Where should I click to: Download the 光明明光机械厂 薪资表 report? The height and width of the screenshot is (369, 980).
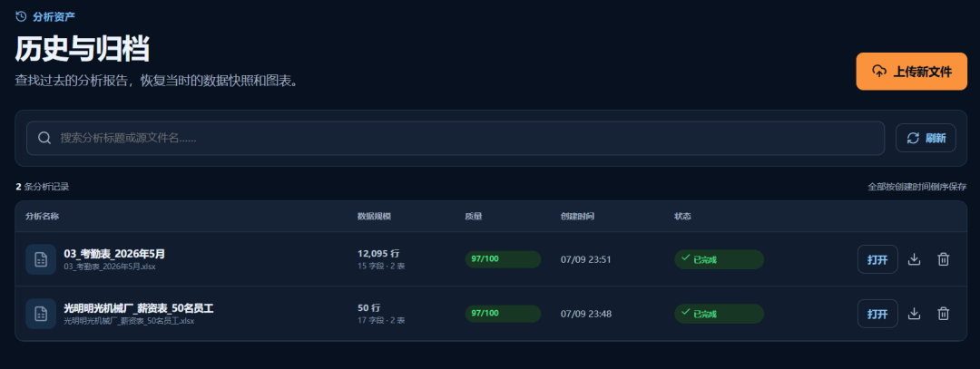(915, 314)
